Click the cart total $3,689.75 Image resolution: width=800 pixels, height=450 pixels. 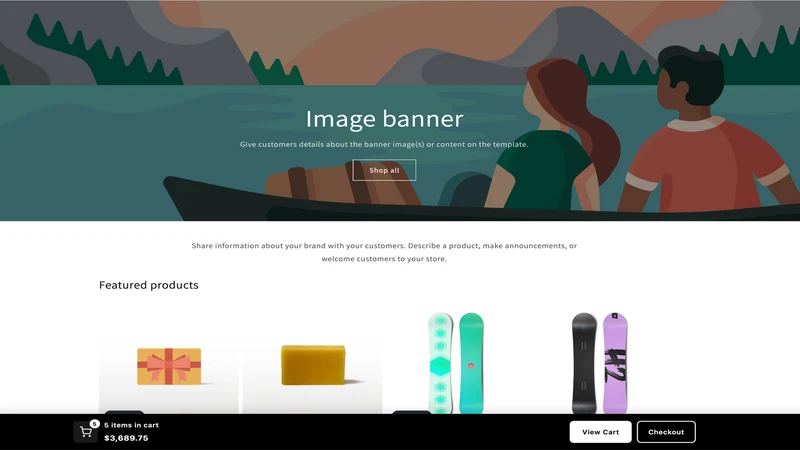tap(126, 438)
